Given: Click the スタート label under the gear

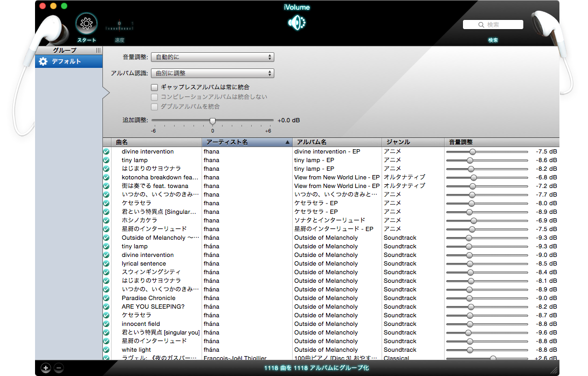Looking at the screenshot, I should tap(87, 40).
